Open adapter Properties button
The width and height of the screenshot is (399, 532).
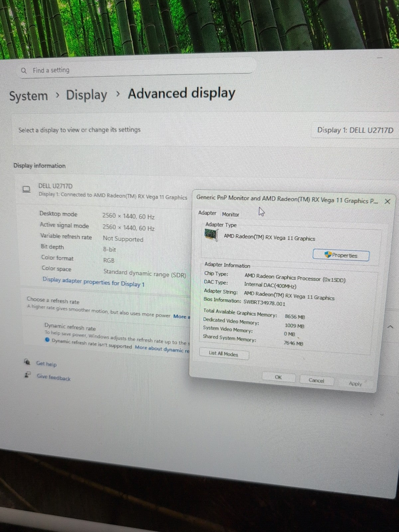[341, 255]
